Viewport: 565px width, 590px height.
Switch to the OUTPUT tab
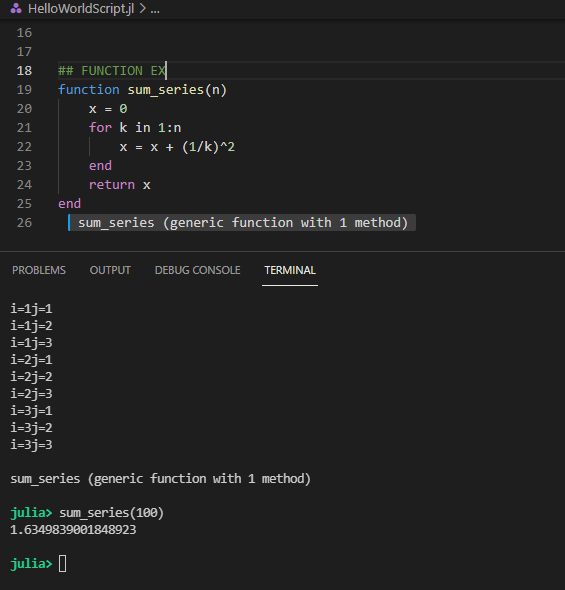point(110,270)
